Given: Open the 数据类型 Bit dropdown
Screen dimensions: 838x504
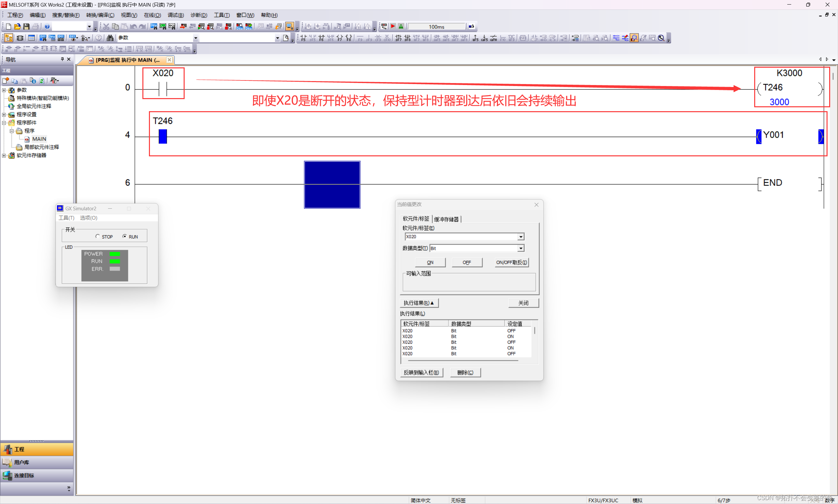Looking at the screenshot, I should (520, 248).
